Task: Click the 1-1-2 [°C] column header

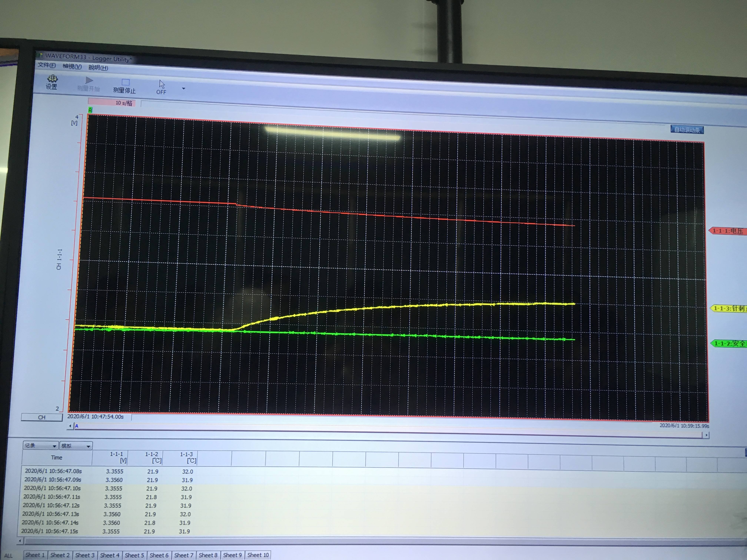Action: 146,458
